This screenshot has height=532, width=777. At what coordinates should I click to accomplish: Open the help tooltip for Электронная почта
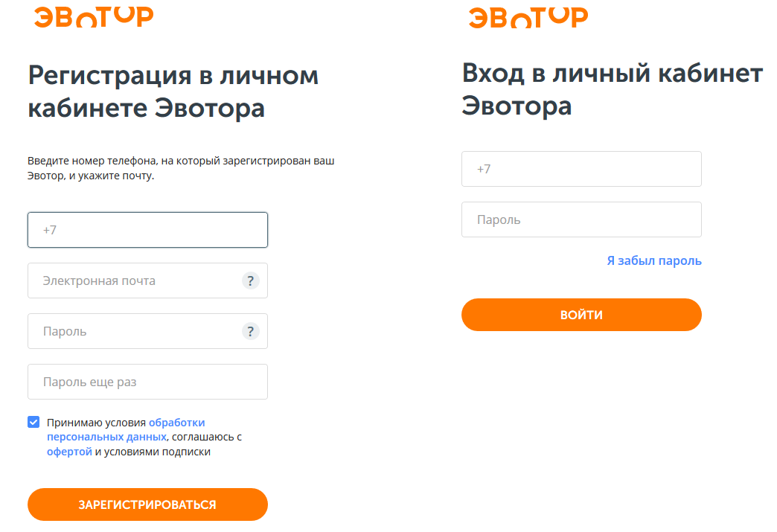click(x=251, y=281)
